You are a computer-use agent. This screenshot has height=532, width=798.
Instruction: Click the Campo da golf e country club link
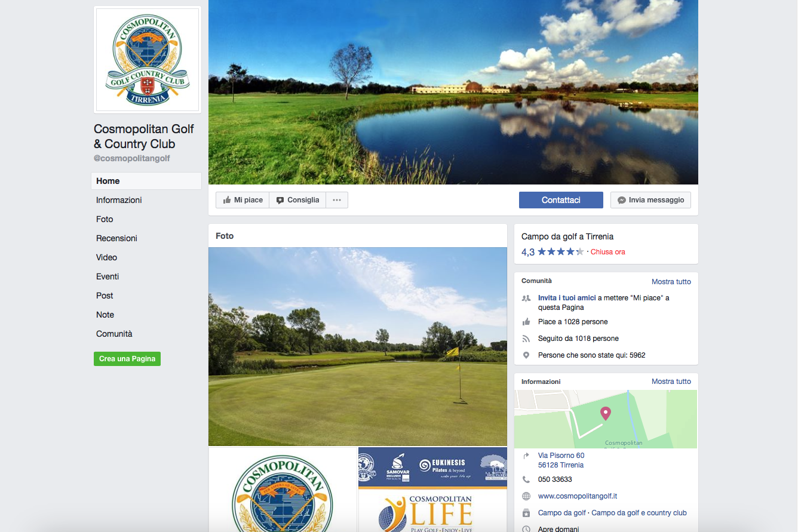tap(639, 513)
